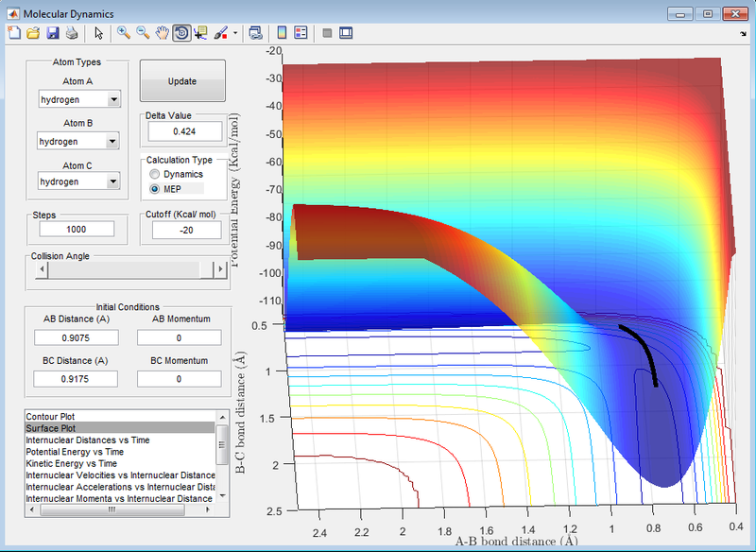756x552 pixels.
Task: Click the Cutoff field showing -20
Action: (x=186, y=230)
